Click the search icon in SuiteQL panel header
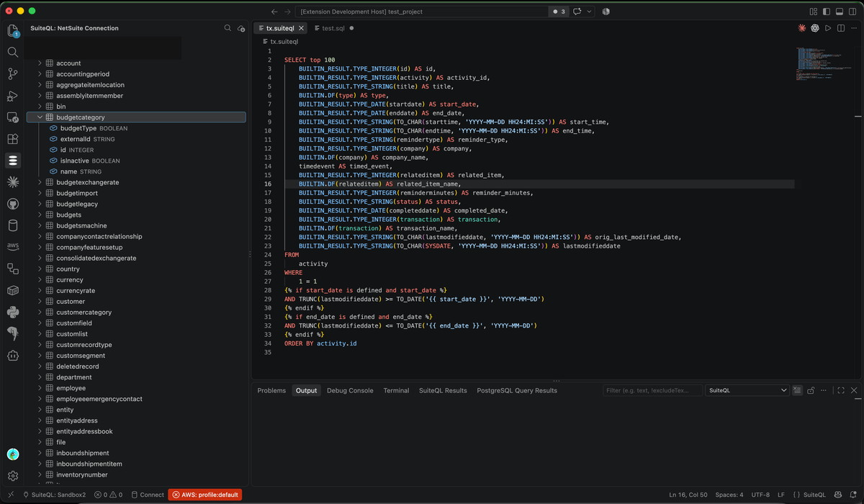 coord(228,28)
